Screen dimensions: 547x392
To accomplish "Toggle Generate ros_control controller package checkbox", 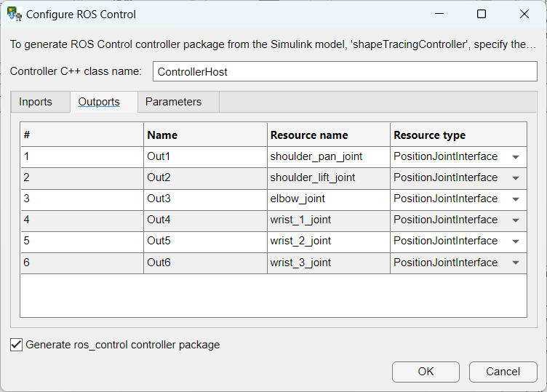I will coord(17,345).
